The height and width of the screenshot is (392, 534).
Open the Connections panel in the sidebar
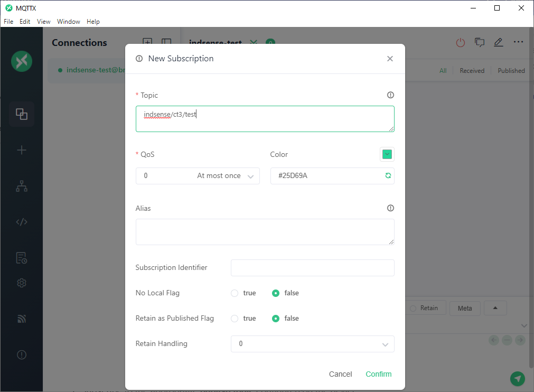[x=21, y=114]
